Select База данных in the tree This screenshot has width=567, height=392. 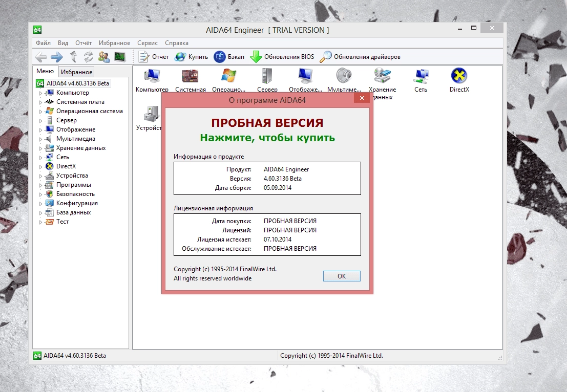(x=73, y=212)
